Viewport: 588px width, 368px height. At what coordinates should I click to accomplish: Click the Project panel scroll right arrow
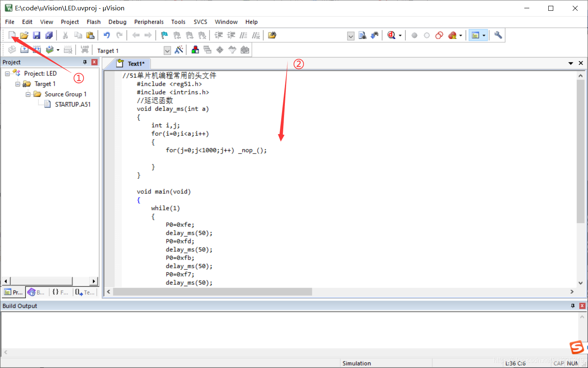(94, 281)
